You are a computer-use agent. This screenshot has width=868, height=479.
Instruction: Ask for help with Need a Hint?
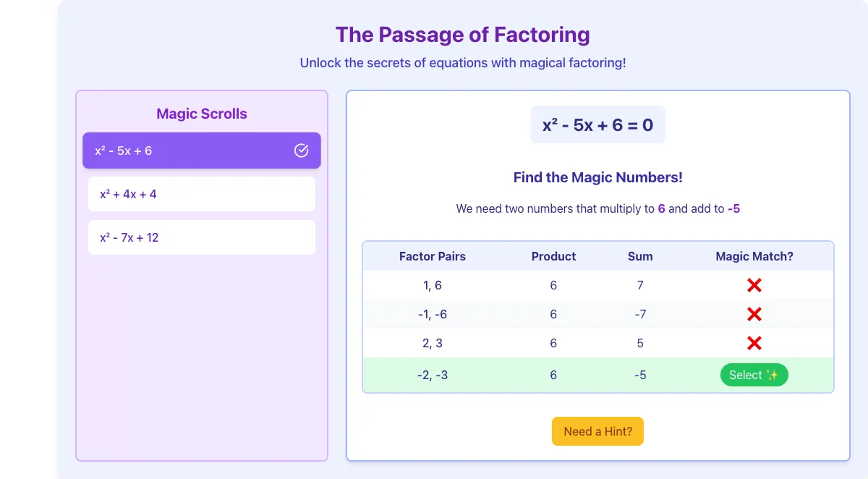[x=597, y=431]
